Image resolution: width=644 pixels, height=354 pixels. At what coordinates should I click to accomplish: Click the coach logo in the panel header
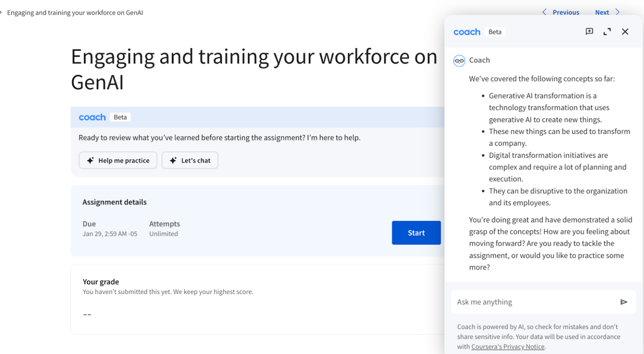click(467, 31)
